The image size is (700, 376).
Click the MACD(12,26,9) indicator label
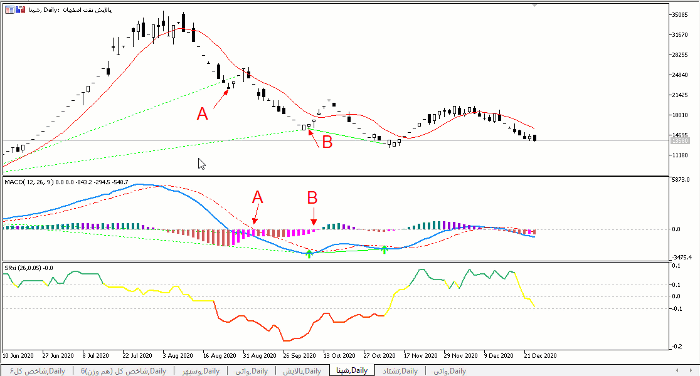click(66, 182)
